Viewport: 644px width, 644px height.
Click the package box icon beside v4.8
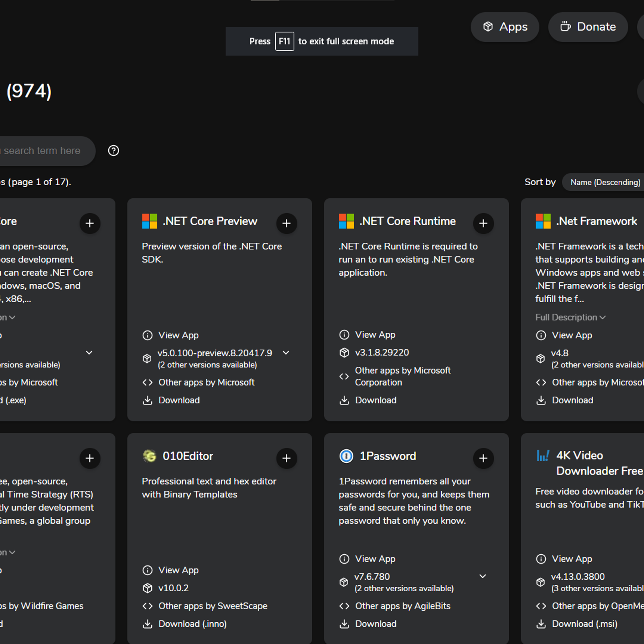coord(541,359)
